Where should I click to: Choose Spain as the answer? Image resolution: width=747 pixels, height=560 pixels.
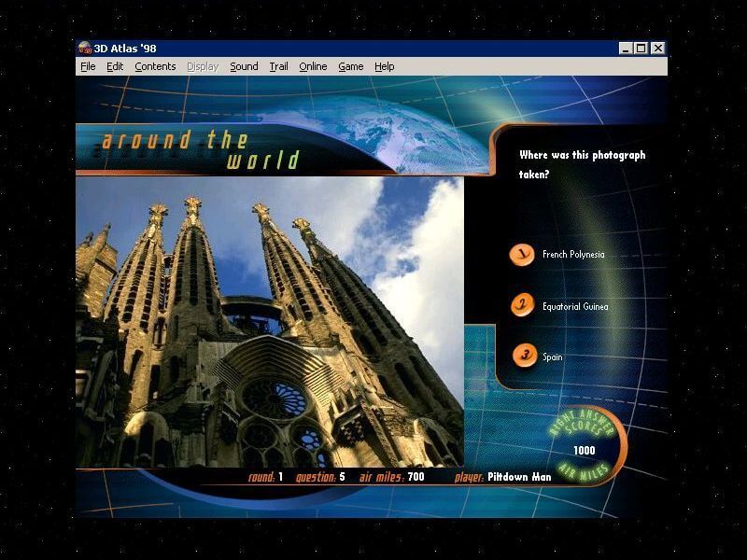click(552, 357)
